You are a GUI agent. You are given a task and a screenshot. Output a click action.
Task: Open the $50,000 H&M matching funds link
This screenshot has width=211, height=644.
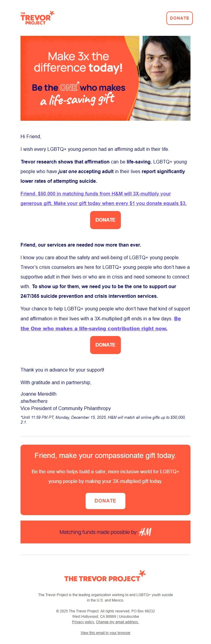click(104, 198)
